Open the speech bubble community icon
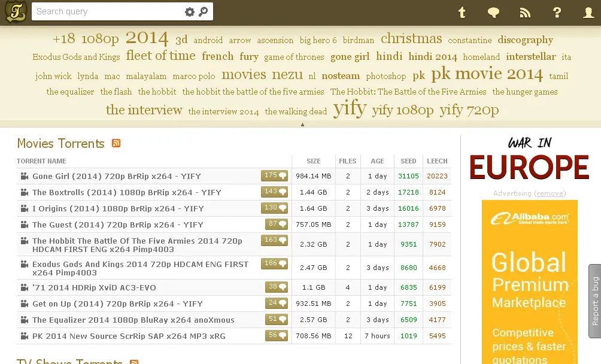Image resolution: width=601 pixels, height=364 pixels. 493,13
